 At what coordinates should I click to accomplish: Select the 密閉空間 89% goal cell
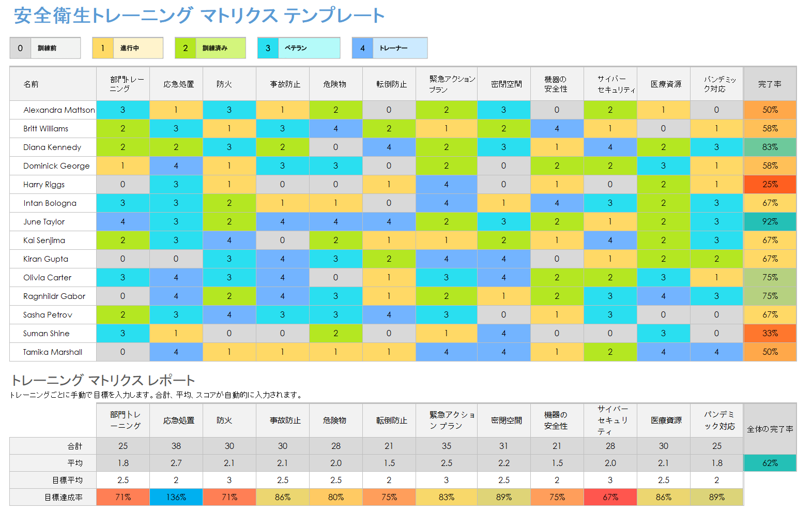[504, 497]
